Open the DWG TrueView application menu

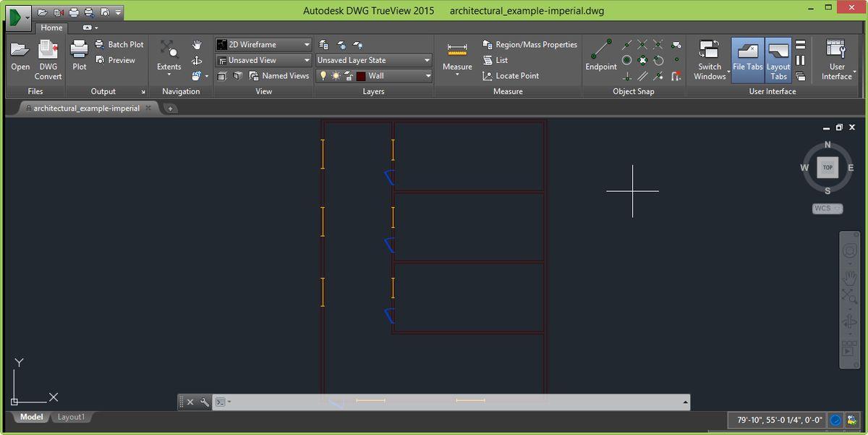[18, 17]
